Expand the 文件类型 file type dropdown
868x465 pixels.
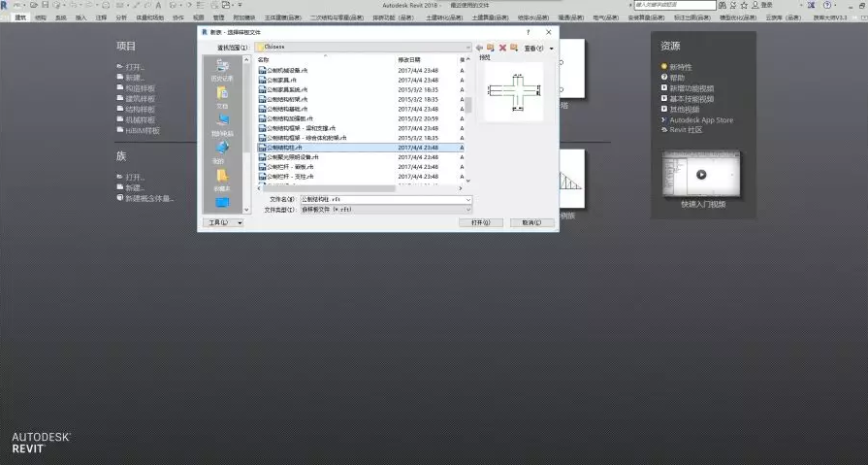coord(467,210)
